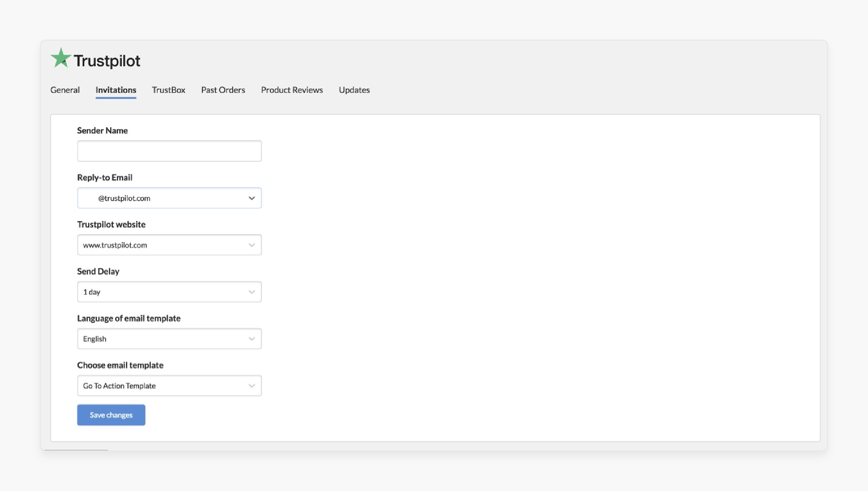The image size is (868, 491).
Task: Expand the Trustpilot website dropdown
Action: (169, 245)
